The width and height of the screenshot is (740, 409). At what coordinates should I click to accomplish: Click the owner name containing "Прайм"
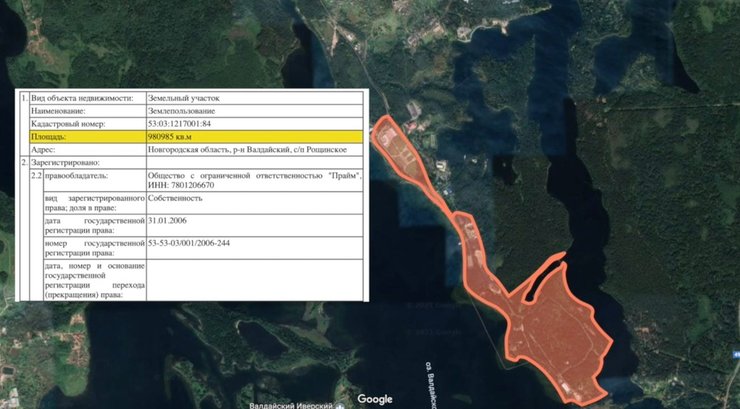pos(253,174)
